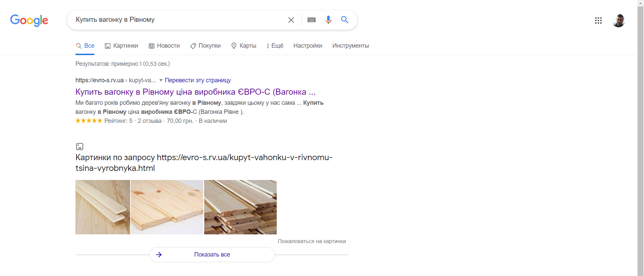
Task: Open the on-screen keyboard icon
Action: tap(312, 20)
